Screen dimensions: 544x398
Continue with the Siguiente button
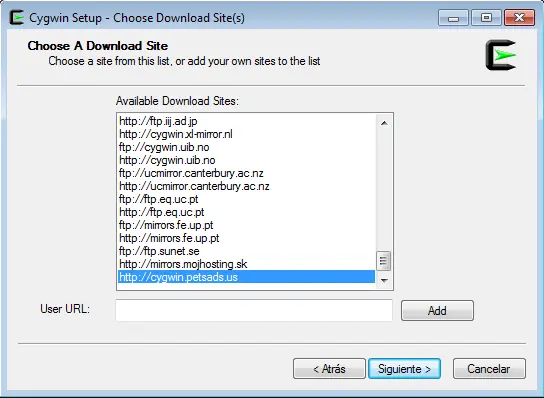(405, 369)
